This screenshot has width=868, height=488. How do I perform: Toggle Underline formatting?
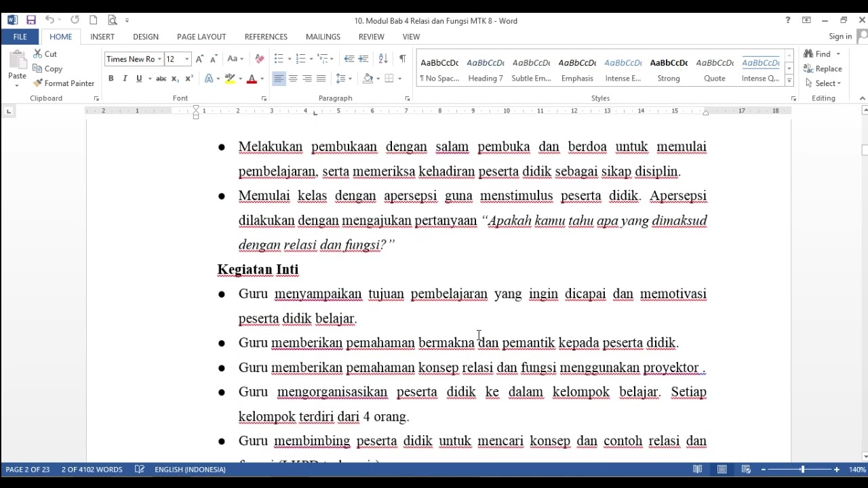pos(139,79)
